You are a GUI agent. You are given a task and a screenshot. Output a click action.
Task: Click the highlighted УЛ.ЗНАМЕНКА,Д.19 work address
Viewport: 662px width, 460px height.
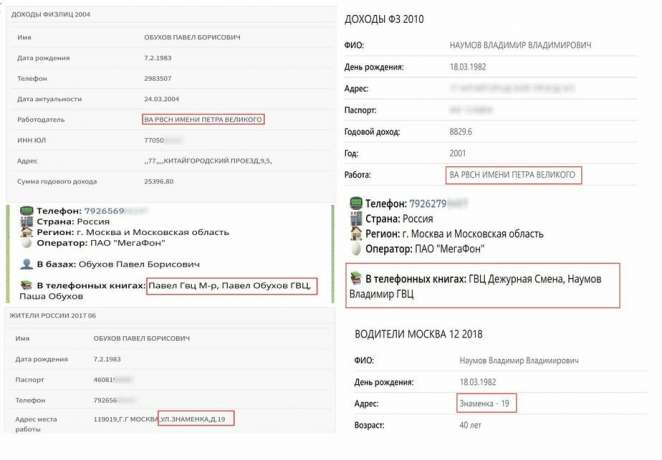[x=196, y=417]
